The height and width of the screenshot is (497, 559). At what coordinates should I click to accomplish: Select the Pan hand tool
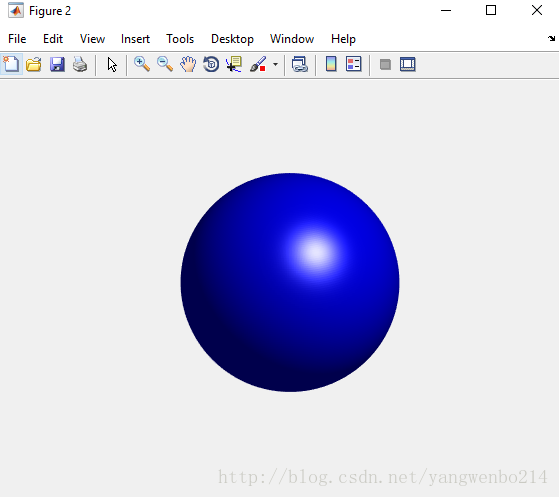(x=188, y=65)
